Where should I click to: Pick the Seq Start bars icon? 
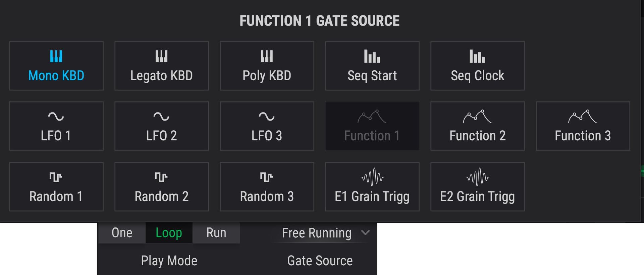pos(372,56)
